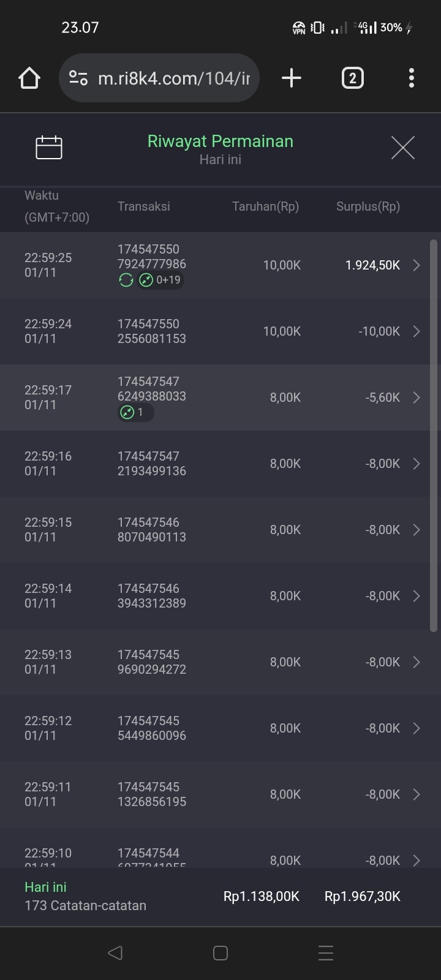The width and height of the screenshot is (441, 980).
Task: Tap the 0+19 free spin badge
Action: [160, 280]
